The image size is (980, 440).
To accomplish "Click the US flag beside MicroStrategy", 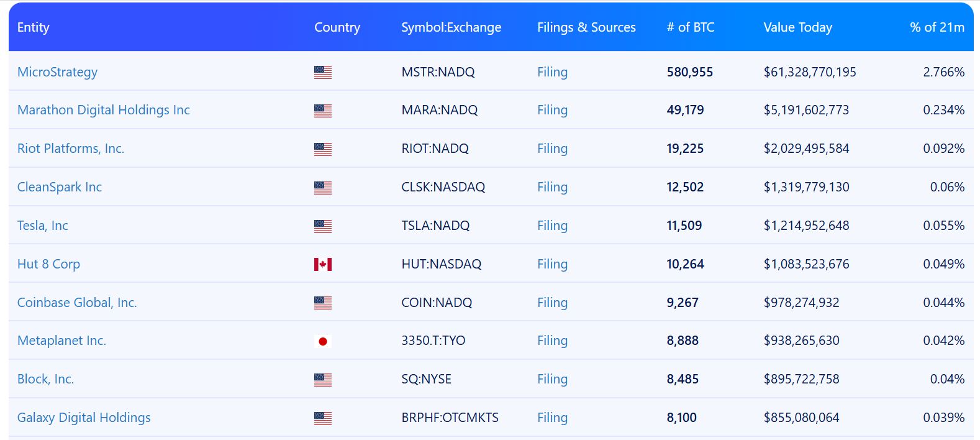I will 323,72.
